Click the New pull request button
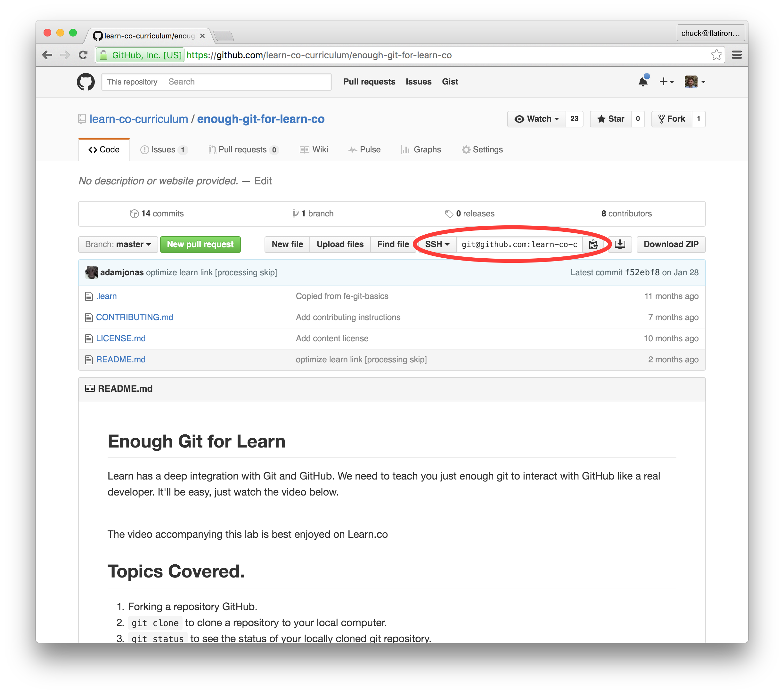The height and width of the screenshot is (694, 784). pyautogui.click(x=200, y=244)
